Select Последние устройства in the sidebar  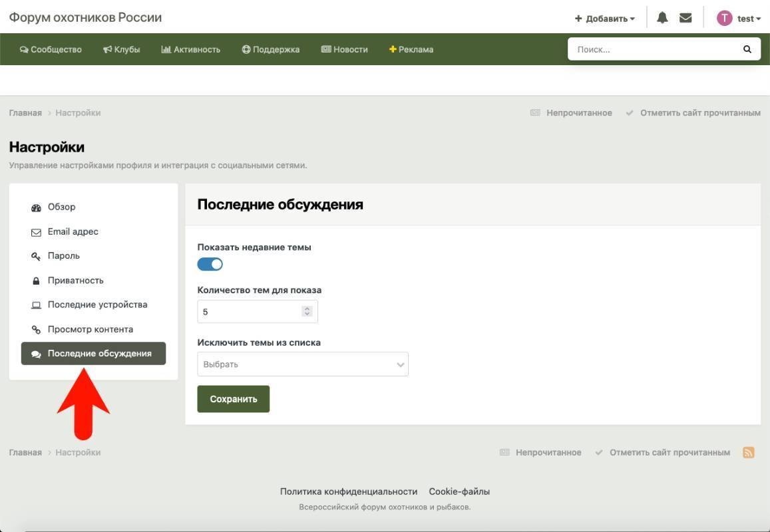97,305
